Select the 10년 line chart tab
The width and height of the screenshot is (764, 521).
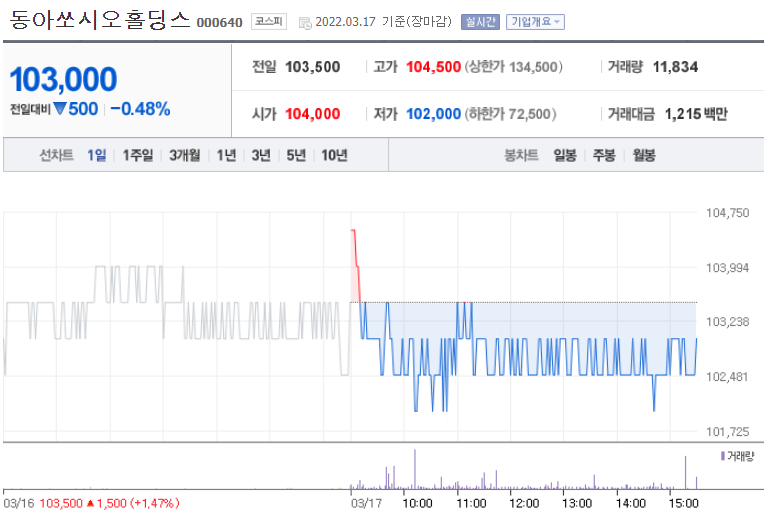(334, 155)
